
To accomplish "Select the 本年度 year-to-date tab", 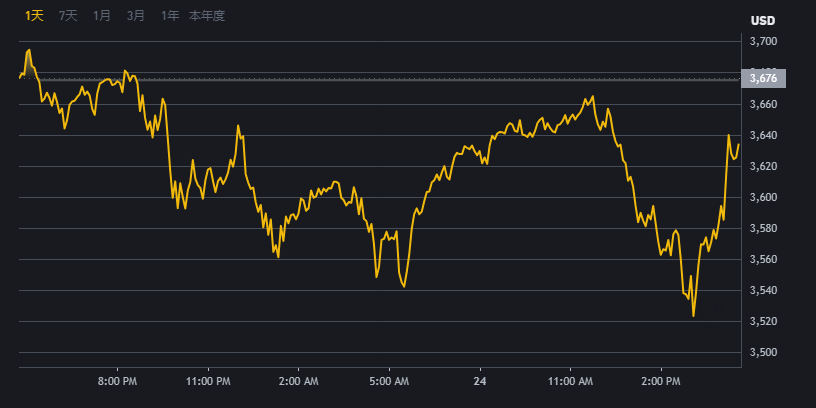I will 206,16.
